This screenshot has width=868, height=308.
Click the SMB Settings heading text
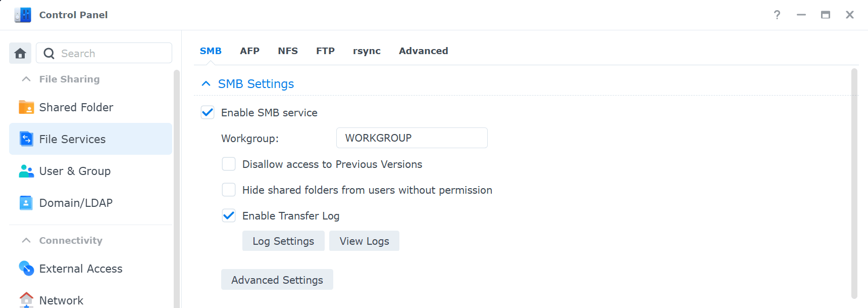point(256,83)
